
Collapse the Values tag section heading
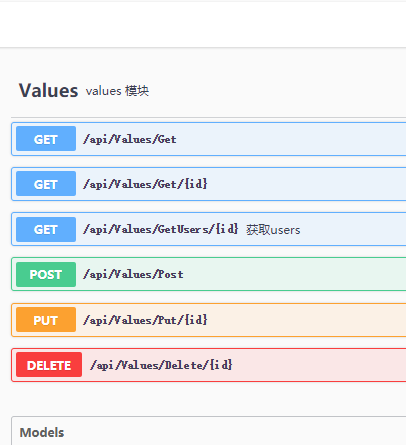pos(48,90)
